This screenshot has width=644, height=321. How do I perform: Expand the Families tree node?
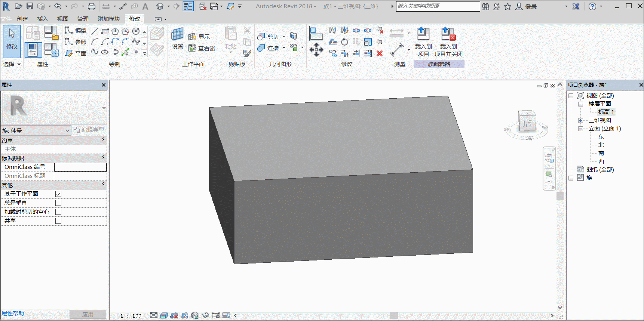(x=571, y=178)
